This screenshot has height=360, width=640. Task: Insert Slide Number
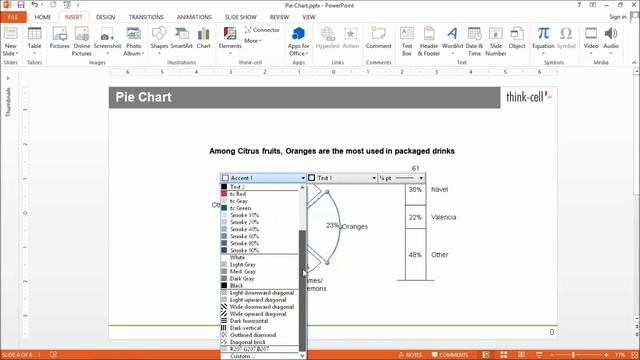click(496, 41)
